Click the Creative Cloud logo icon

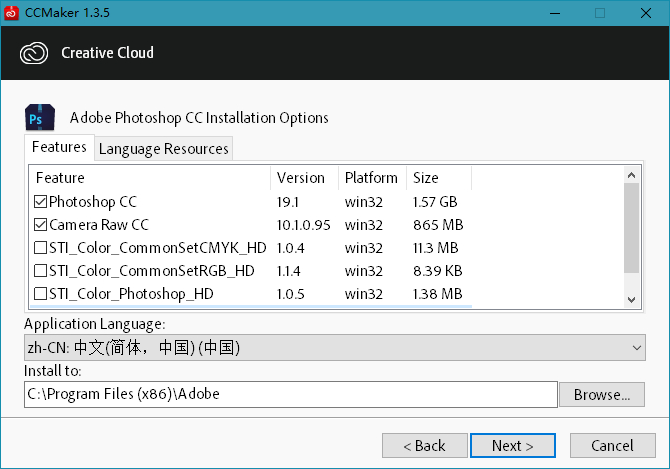tap(34, 53)
